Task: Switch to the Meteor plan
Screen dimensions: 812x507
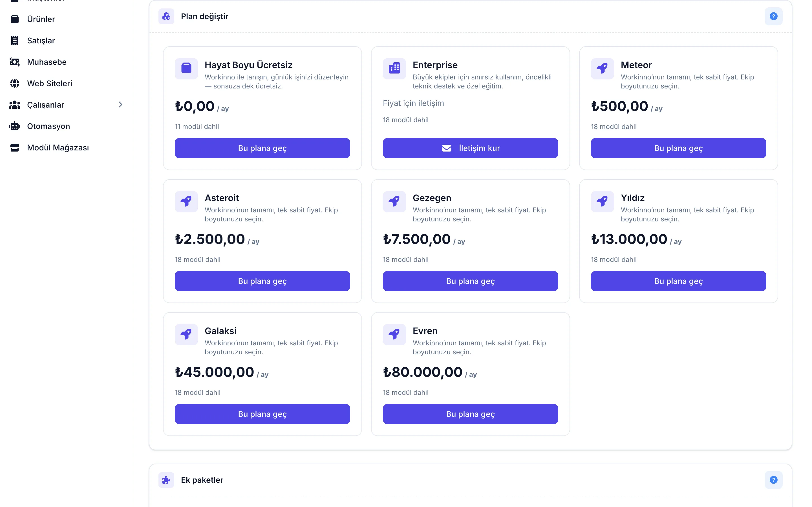Action: click(x=678, y=148)
